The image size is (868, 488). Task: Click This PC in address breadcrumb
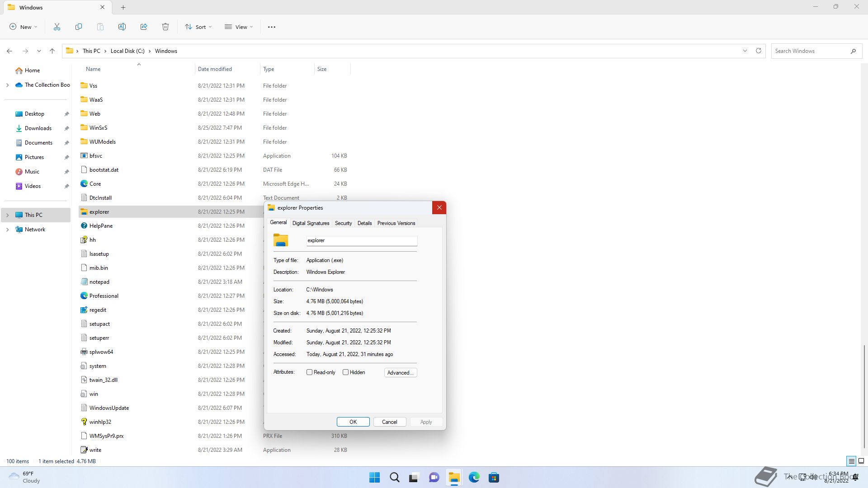(91, 51)
